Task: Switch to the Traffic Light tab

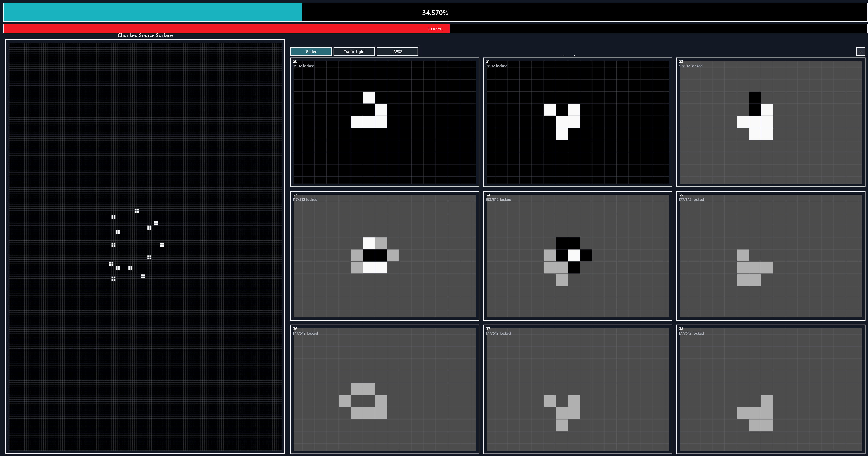Action: point(354,51)
